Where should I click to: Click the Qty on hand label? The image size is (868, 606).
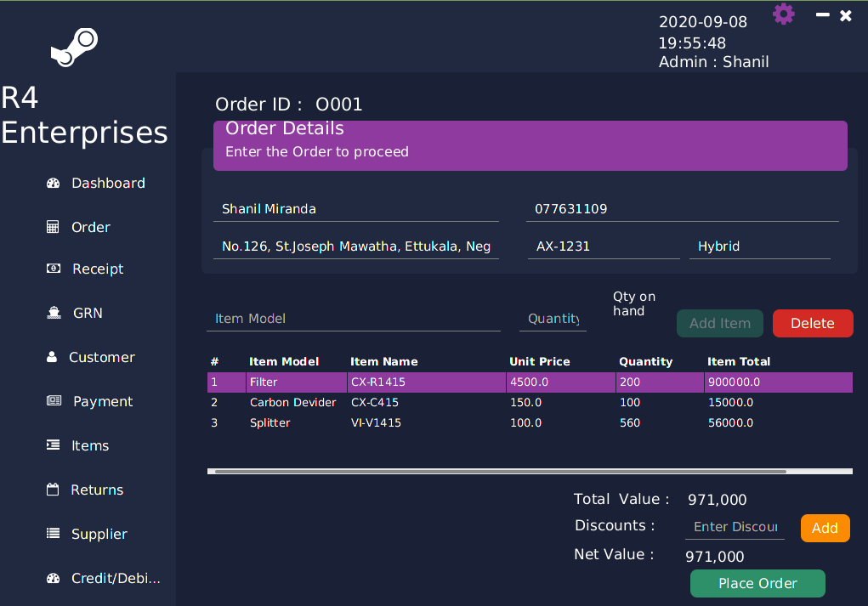click(634, 303)
